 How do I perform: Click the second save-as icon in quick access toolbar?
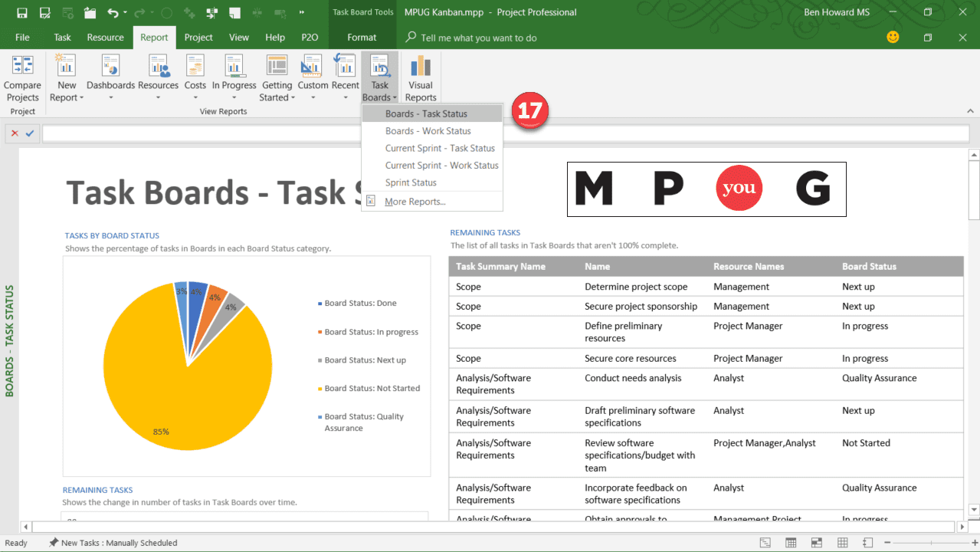click(45, 13)
